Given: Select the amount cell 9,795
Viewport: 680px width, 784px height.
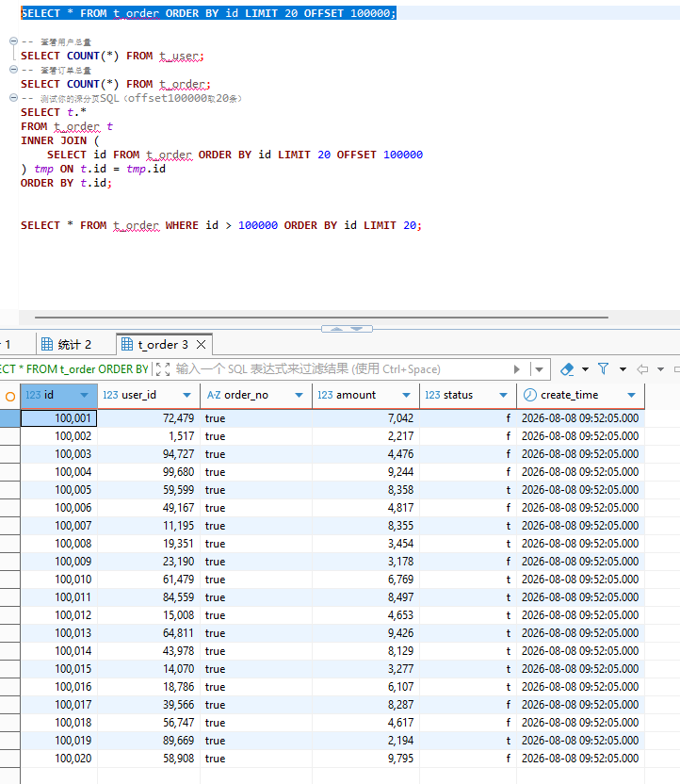Looking at the screenshot, I should point(365,759).
